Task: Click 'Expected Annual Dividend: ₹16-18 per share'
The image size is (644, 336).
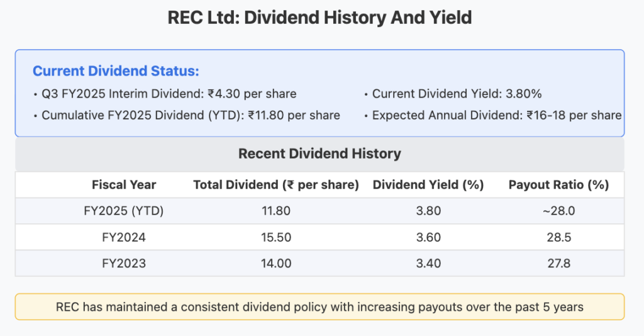Action: [x=497, y=115]
